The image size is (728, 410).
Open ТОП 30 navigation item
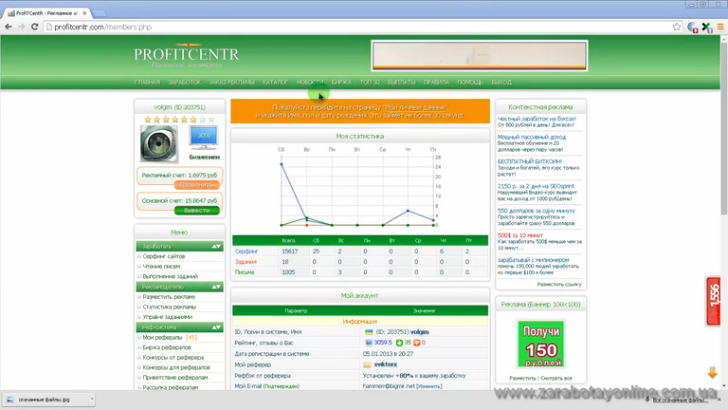[370, 82]
